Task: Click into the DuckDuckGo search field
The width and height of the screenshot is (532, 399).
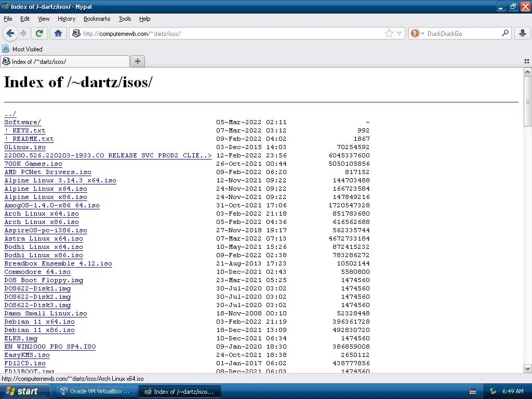Action: pos(463,33)
